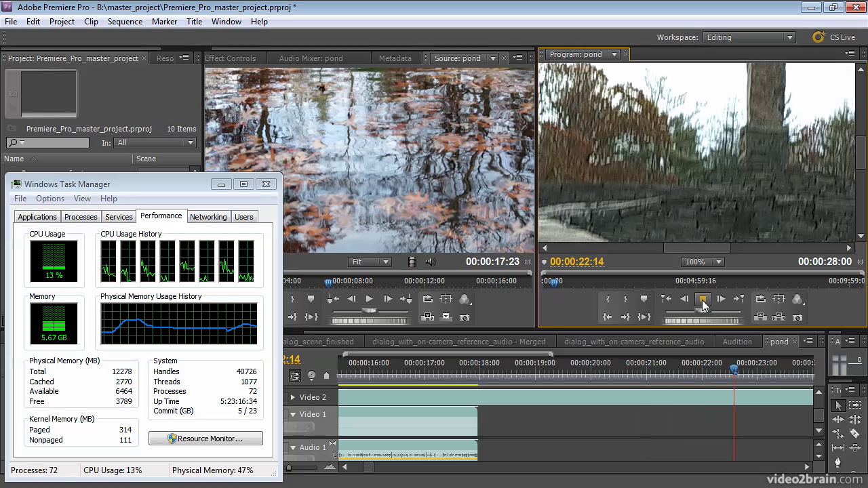Switch to Task Manager Processes tab
The image size is (868, 488).
(81, 217)
